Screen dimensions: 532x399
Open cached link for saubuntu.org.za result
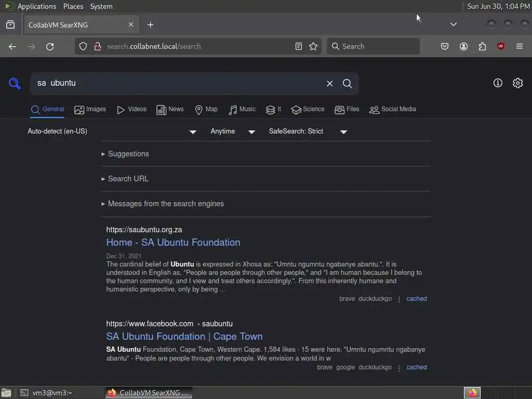point(417,299)
